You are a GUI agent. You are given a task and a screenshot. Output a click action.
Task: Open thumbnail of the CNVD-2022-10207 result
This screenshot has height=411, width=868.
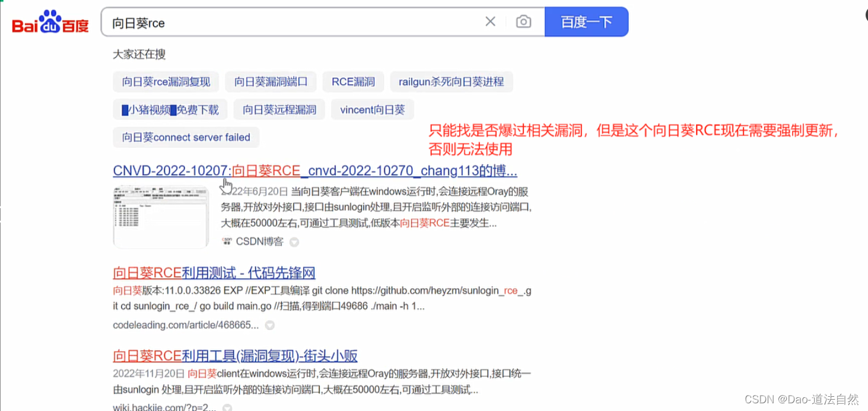pyautogui.click(x=161, y=216)
